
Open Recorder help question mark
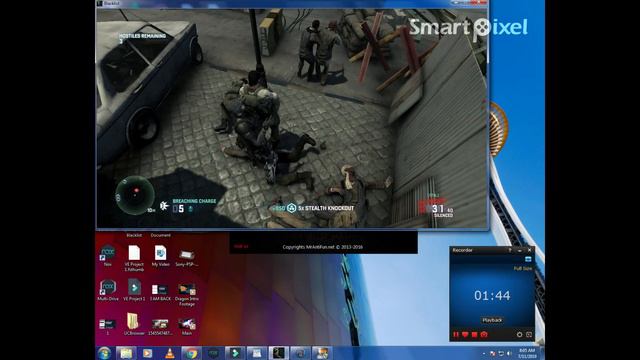(x=510, y=250)
